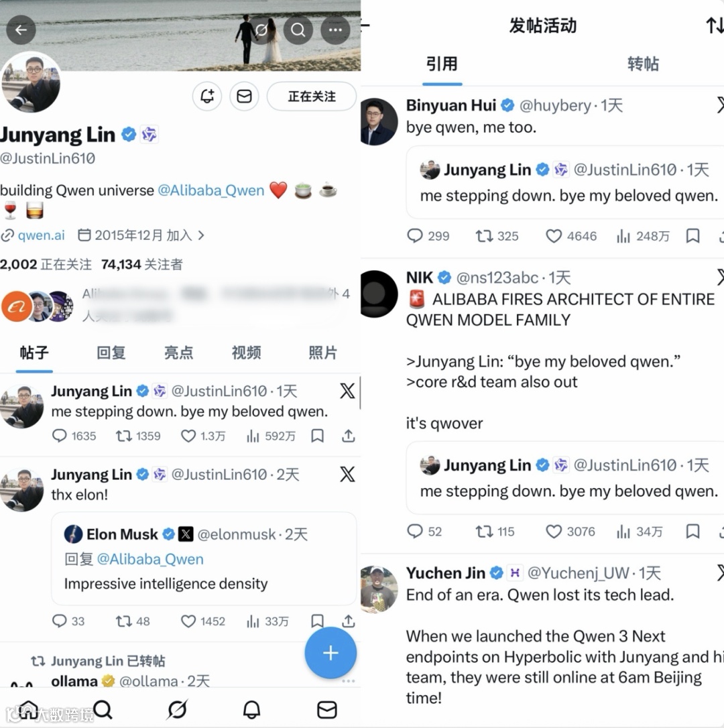Tap the Grok icon in the bottom navigation
The width and height of the screenshot is (724, 728).
click(x=177, y=709)
